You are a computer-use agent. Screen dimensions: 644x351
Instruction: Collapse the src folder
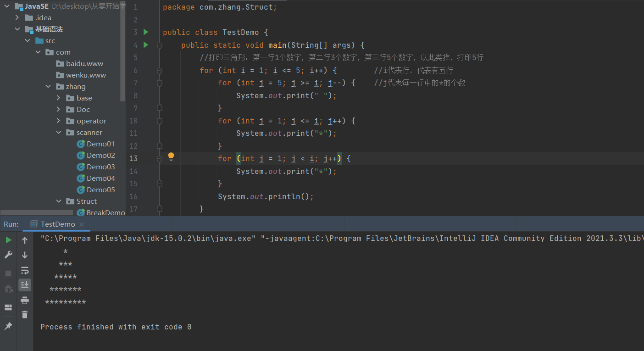pyautogui.click(x=28, y=40)
